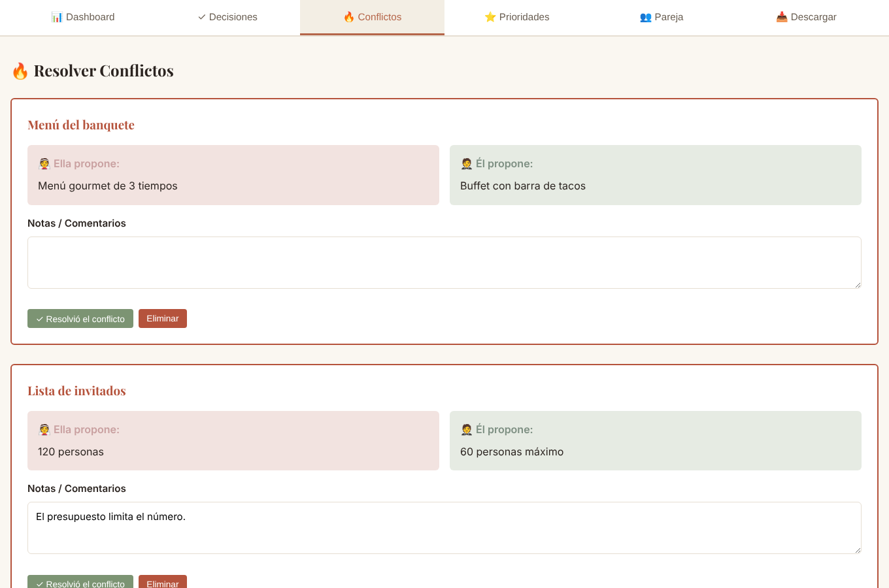Mark Menú del banquete conflict as resolved
This screenshot has height=588, width=889.
coord(80,319)
